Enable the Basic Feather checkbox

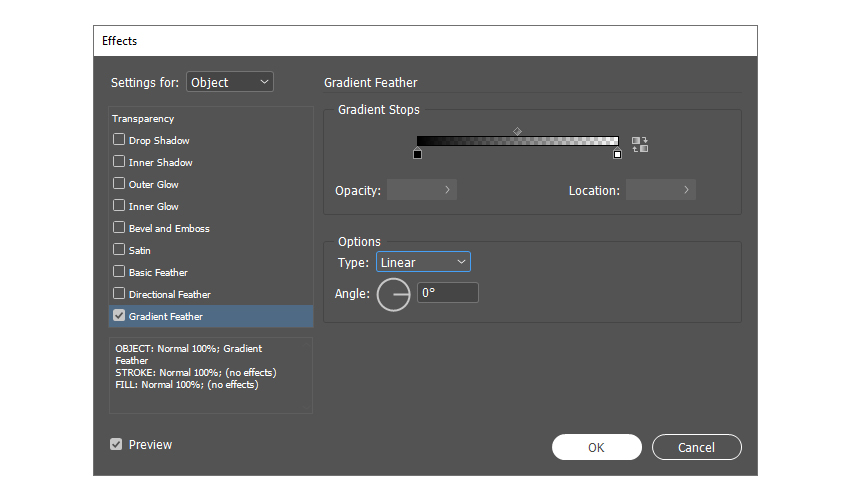(119, 271)
